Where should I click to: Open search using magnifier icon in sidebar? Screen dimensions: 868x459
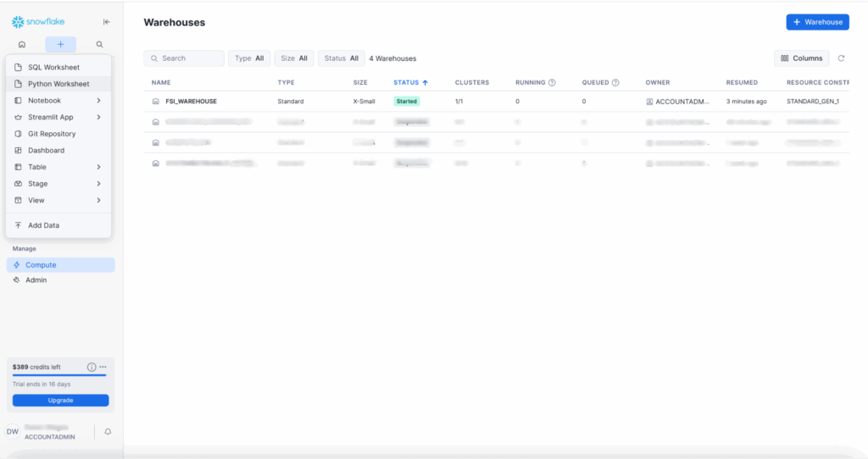pos(99,44)
